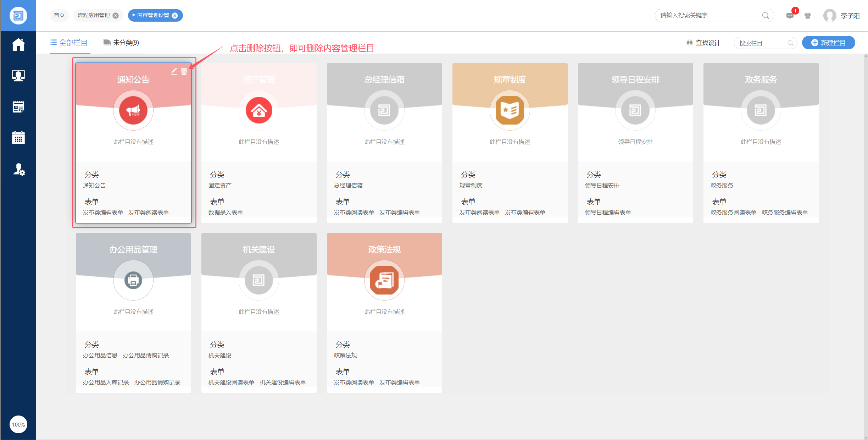Click the news list icon in sidebar

pos(18,106)
